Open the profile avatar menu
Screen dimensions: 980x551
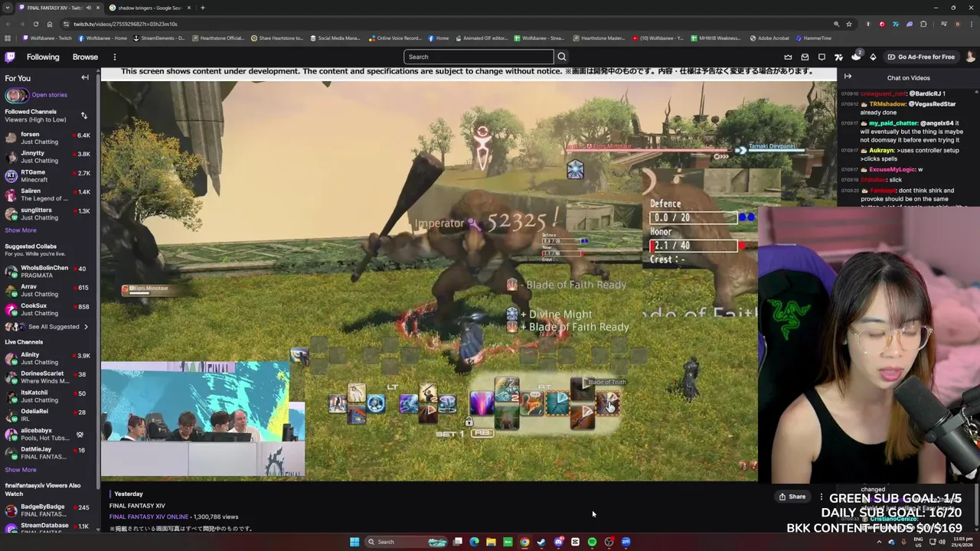[x=971, y=57]
